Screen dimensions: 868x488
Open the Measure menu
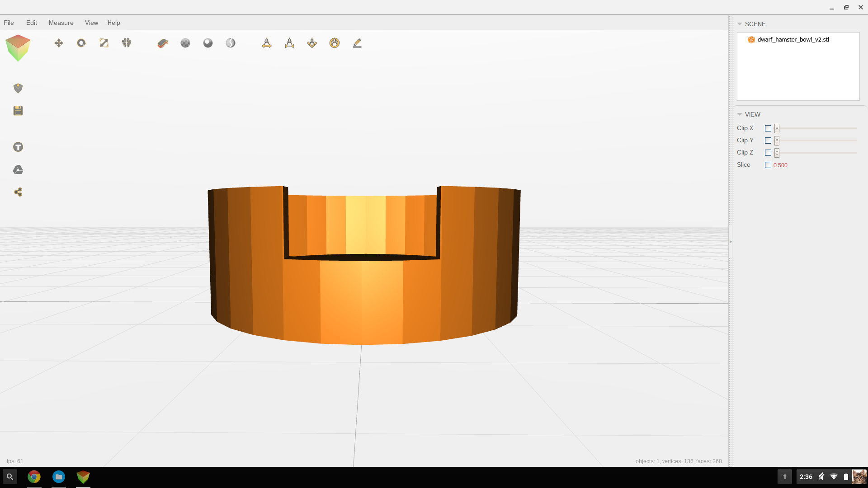tap(61, 23)
